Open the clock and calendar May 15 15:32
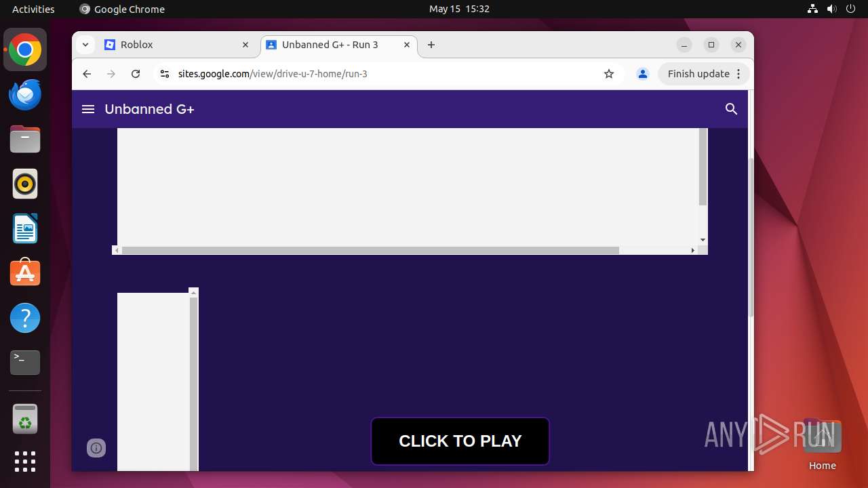The width and height of the screenshot is (868, 488). [x=459, y=9]
